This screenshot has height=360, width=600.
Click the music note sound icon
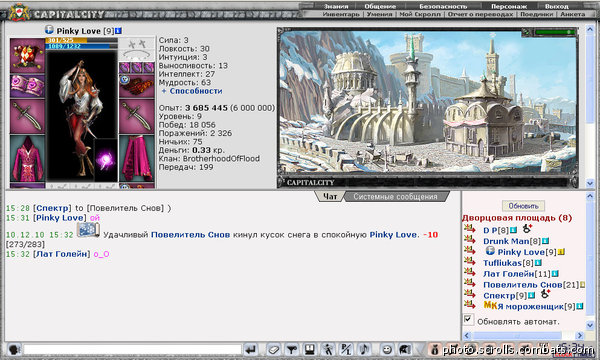coord(364,349)
